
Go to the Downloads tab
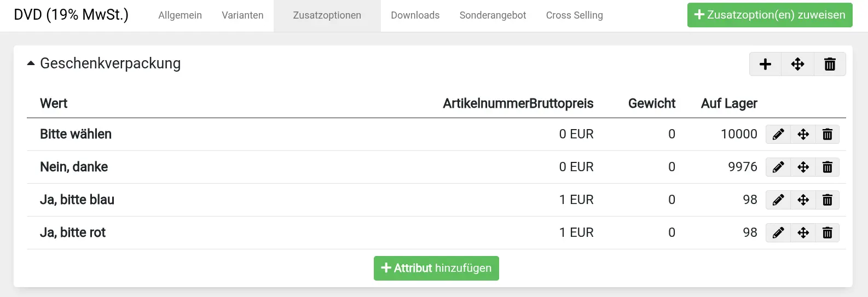tap(415, 15)
